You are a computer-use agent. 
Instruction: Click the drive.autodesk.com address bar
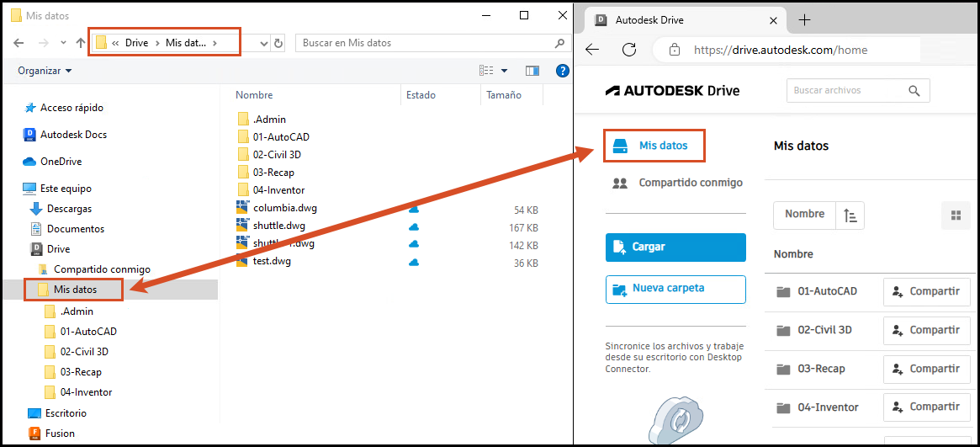tap(787, 50)
